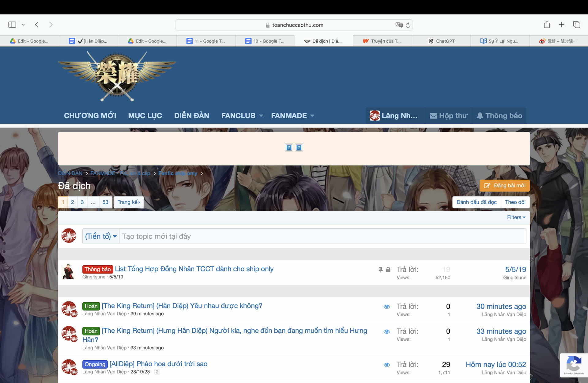The width and height of the screenshot is (588, 383).
Task: Go forward to next page
Action: [51, 25]
